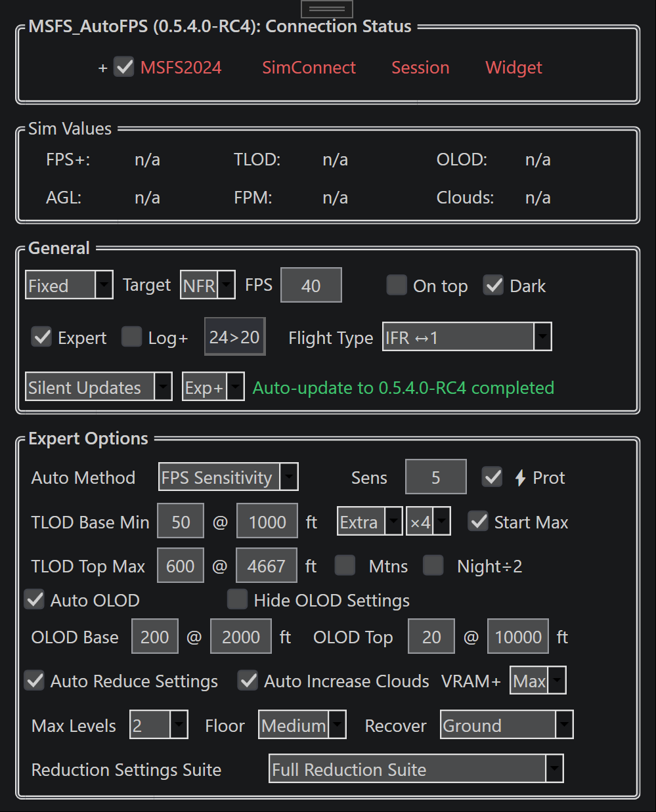Open the ×4 multiplier dropdown

click(x=428, y=521)
